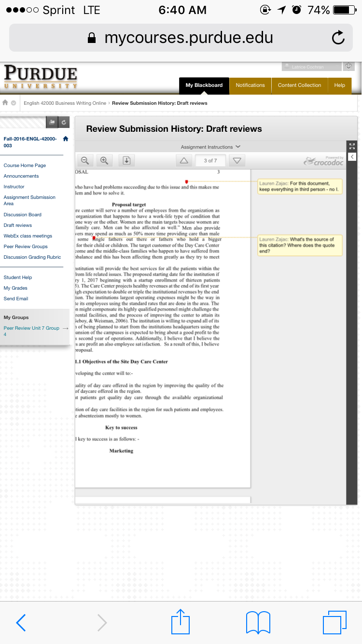Select comment asking What's the source of citation

pyautogui.click(x=300, y=245)
